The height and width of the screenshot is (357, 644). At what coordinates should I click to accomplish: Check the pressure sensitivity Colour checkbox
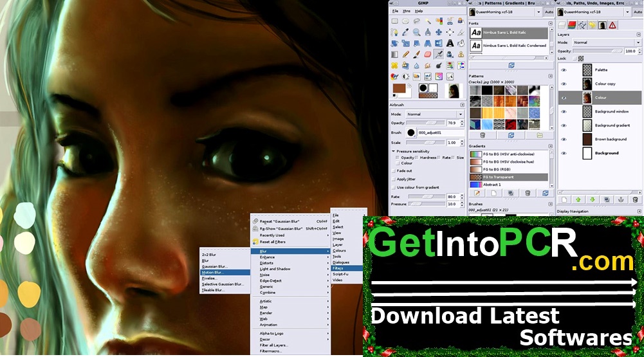(398, 163)
